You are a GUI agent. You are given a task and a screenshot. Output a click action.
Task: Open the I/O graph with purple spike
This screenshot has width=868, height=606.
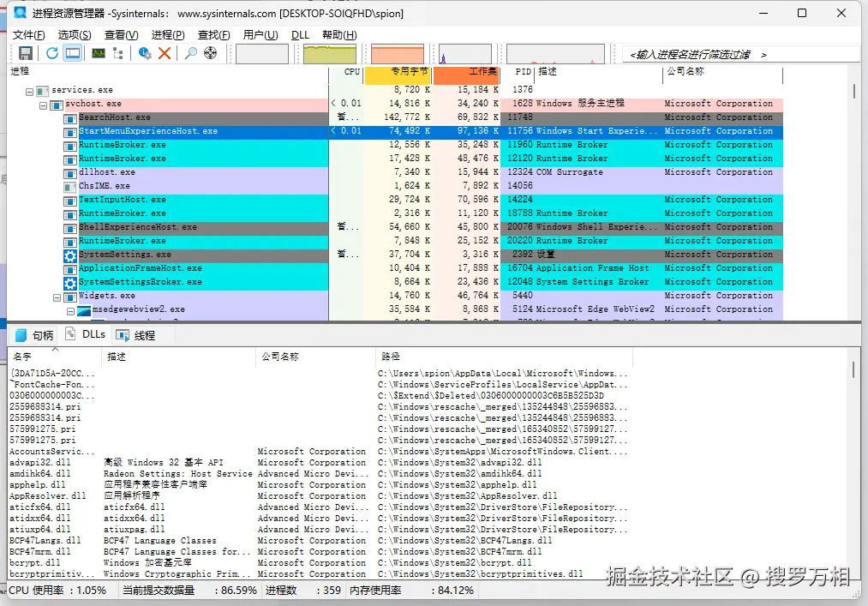(465, 54)
